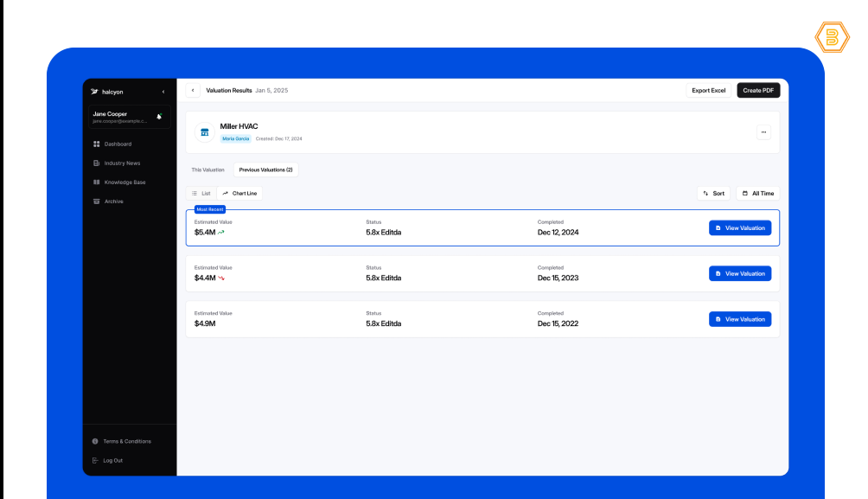The height and width of the screenshot is (499, 868).
Task: Open the three-dot menu for Miller HVAC
Action: coord(763,132)
